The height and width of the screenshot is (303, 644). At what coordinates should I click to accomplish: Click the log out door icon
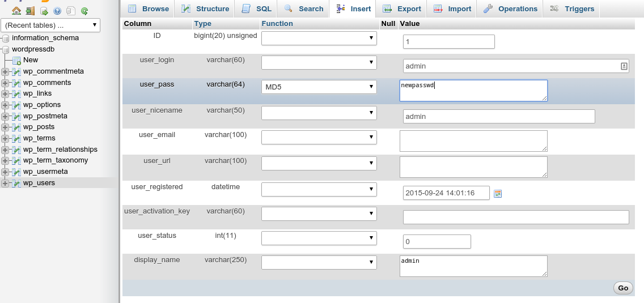(30, 11)
